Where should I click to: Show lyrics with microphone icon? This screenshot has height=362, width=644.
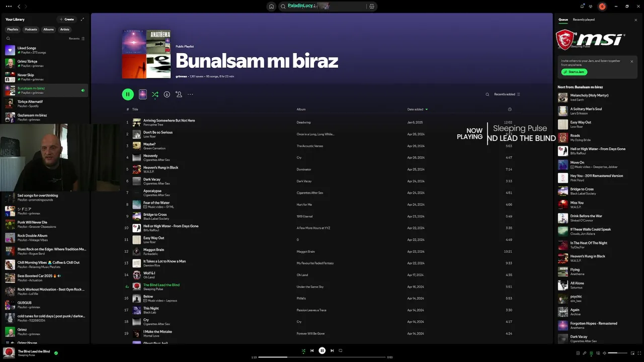tap(585, 353)
